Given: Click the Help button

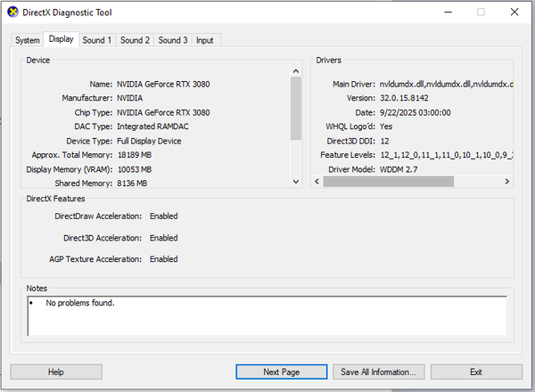Looking at the screenshot, I should tap(56, 372).
